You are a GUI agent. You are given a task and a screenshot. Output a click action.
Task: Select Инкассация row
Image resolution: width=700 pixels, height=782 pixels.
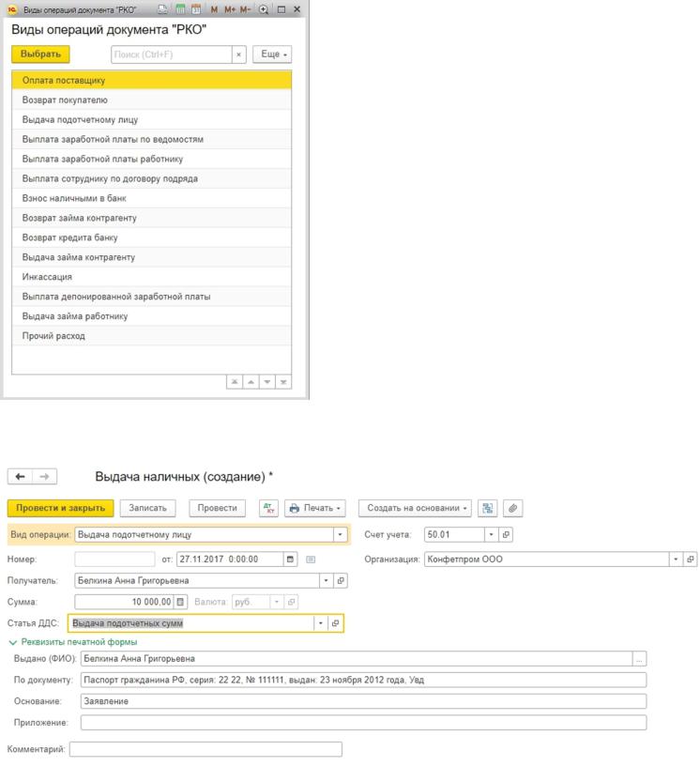pos(152,277)
